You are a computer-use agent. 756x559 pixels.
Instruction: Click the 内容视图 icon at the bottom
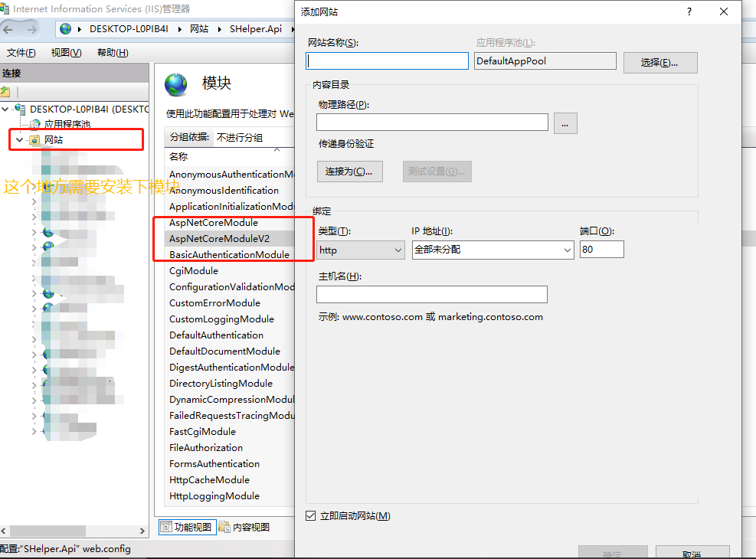point(224,527)
